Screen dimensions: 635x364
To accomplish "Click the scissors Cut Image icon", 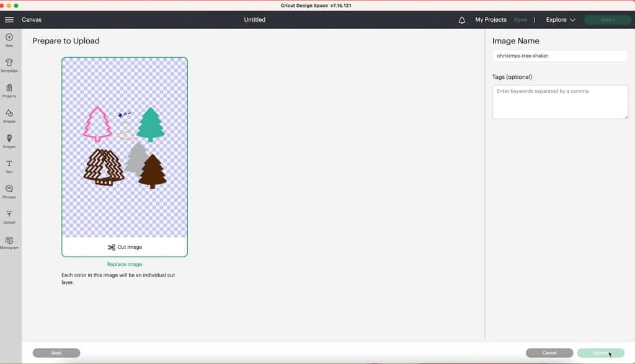I will point(112,247).
